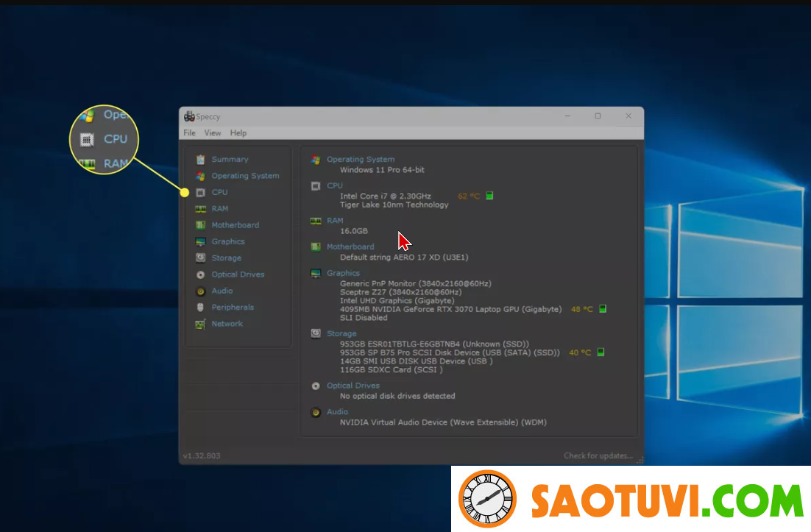Viewport: 811px width, 532px height.
Task: Open the Help menu
Action: (x=238, y=133)
